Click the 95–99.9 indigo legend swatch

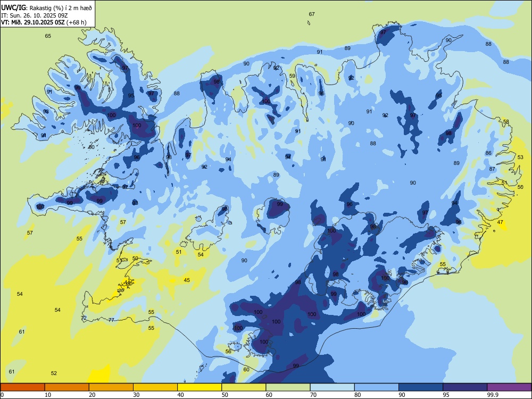[465, 387]
